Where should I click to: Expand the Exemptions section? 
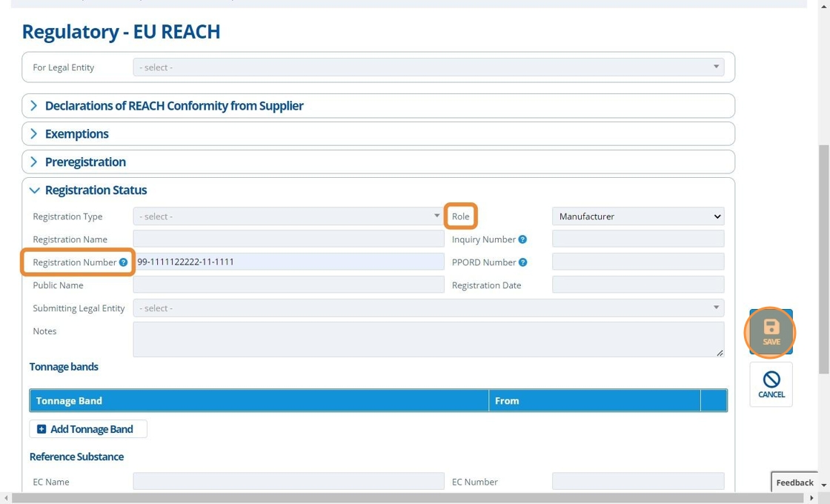[378, 134]
